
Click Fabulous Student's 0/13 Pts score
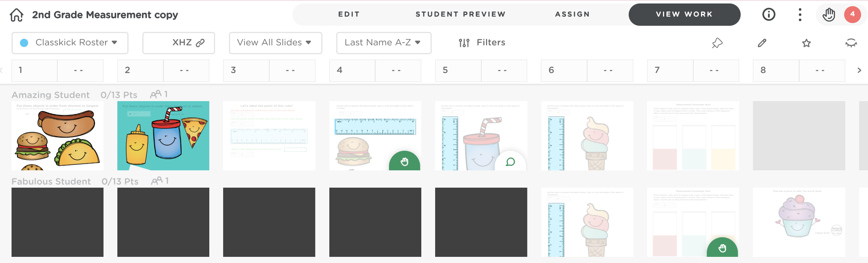120,181
